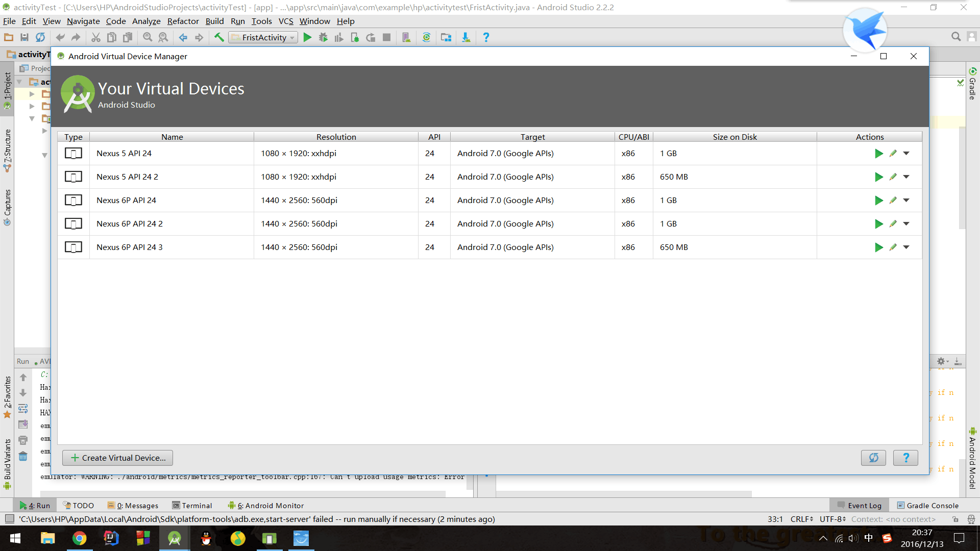Screen dimensions: 980x551
Task: Refresh the virtual device list
Action: click(x=873, y=458)
